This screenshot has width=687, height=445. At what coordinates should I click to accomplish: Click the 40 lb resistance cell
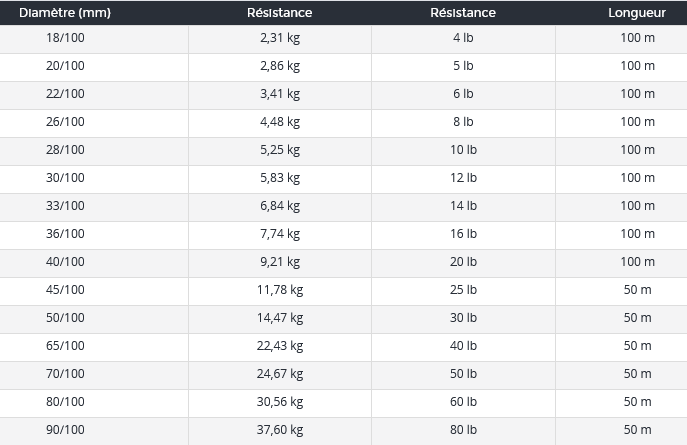[x=463, y=346]
